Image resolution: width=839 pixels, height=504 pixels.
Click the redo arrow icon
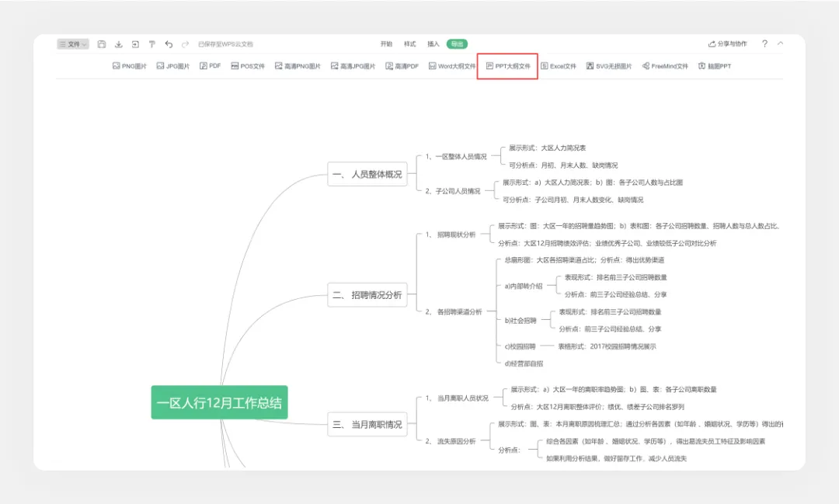point(185,44)
